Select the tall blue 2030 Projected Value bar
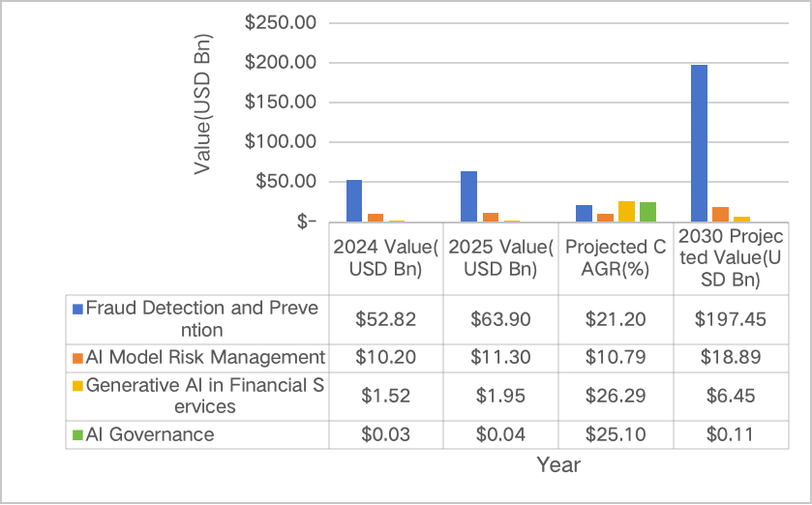Image resolution: width=812 pixels, height=505 pixels. 699,143
